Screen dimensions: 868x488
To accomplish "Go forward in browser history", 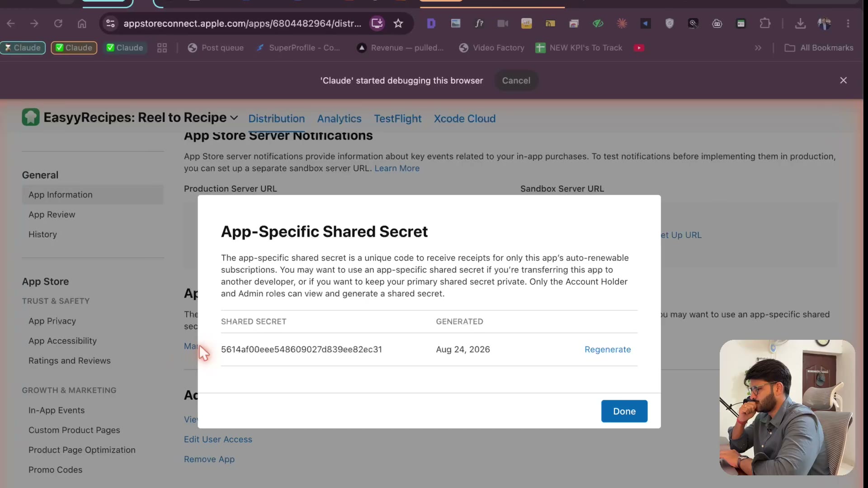I will [34, 23].
